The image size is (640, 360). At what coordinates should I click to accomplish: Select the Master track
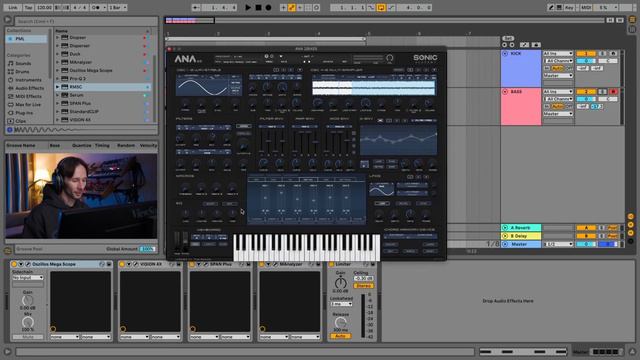point(520,244)
